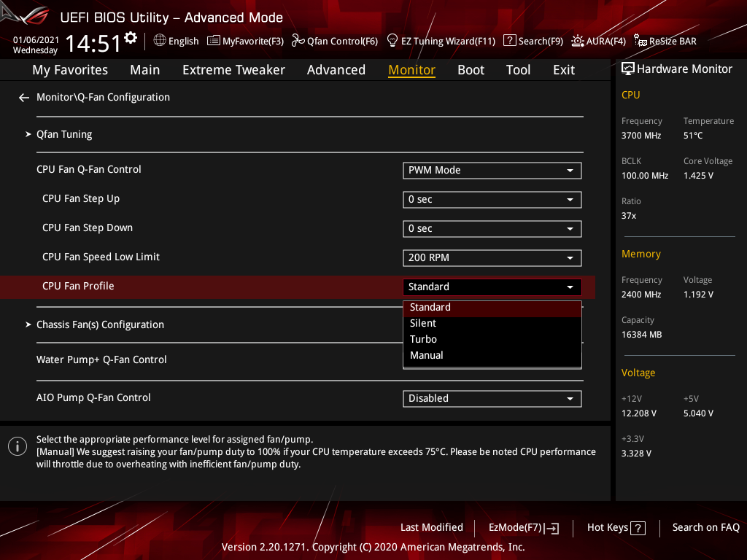The width and height of the screenshot is (747, 560).
Task: Click the BCLK 100.00 MHz value
Action: click(x=645, y=176)
